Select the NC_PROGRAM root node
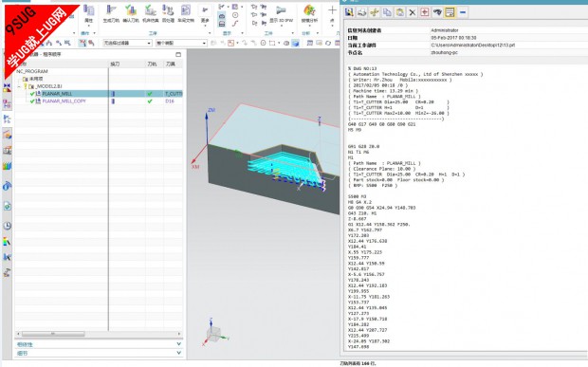The image size is (588, 367). click(x=32, y=71)
